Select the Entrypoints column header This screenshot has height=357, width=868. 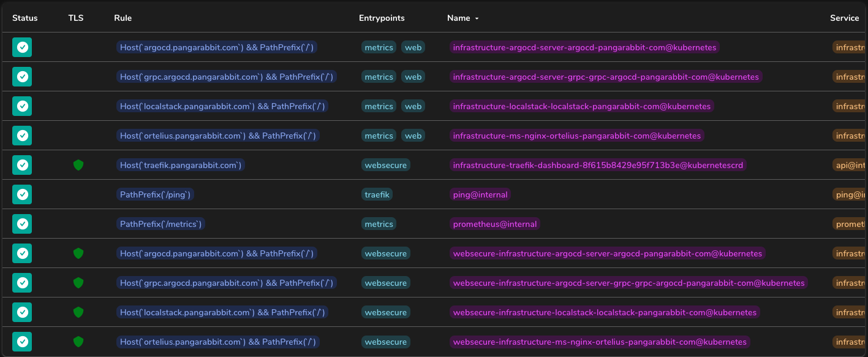click(381, 18)
